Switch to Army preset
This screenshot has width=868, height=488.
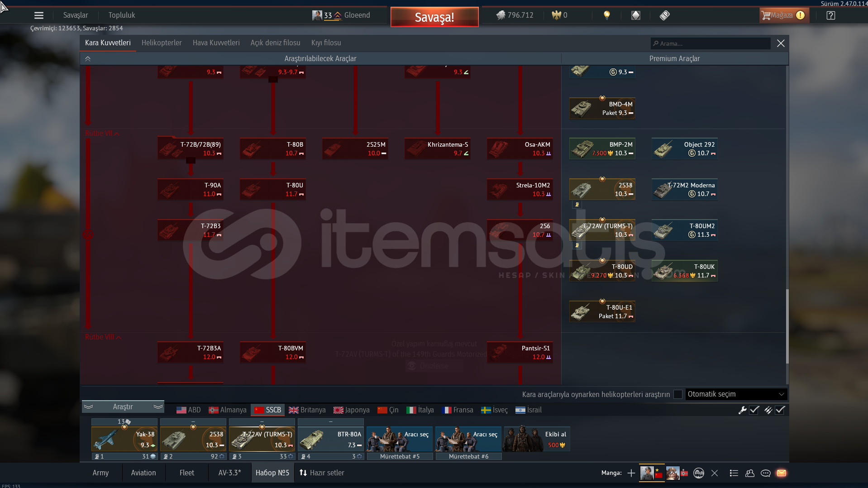click(100, 473)
